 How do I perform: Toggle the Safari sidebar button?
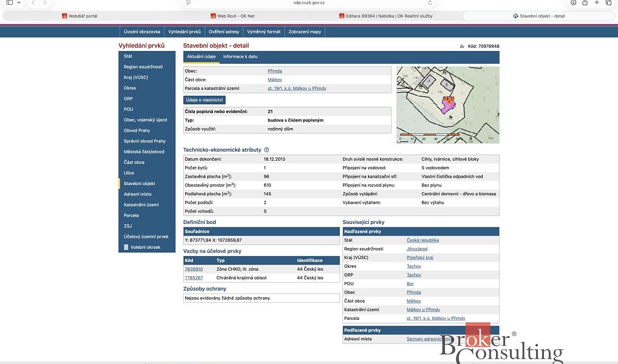pos(10,2)
